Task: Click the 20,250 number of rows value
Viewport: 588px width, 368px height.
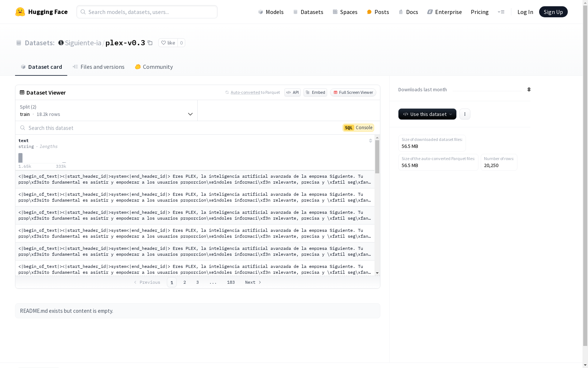Action: pyautogui.click(x=491, y=166)
